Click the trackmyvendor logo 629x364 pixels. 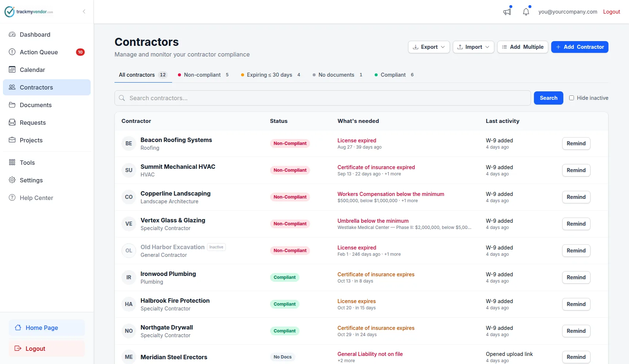29,12
